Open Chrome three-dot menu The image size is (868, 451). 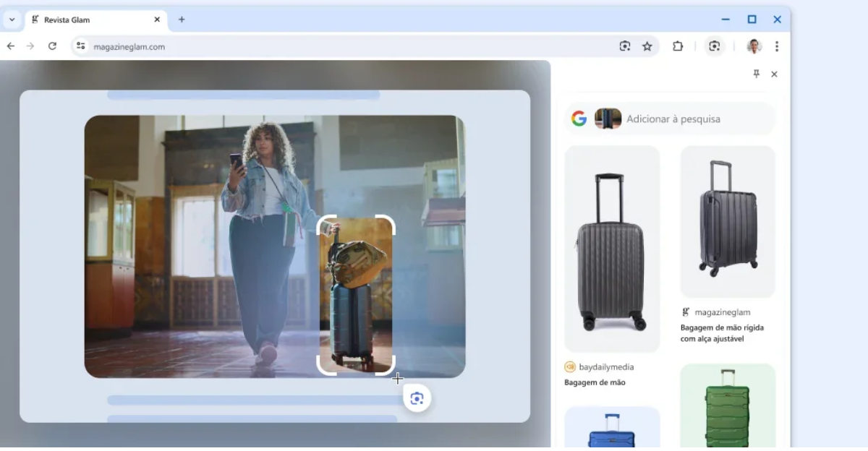click(x=777, y=46)
